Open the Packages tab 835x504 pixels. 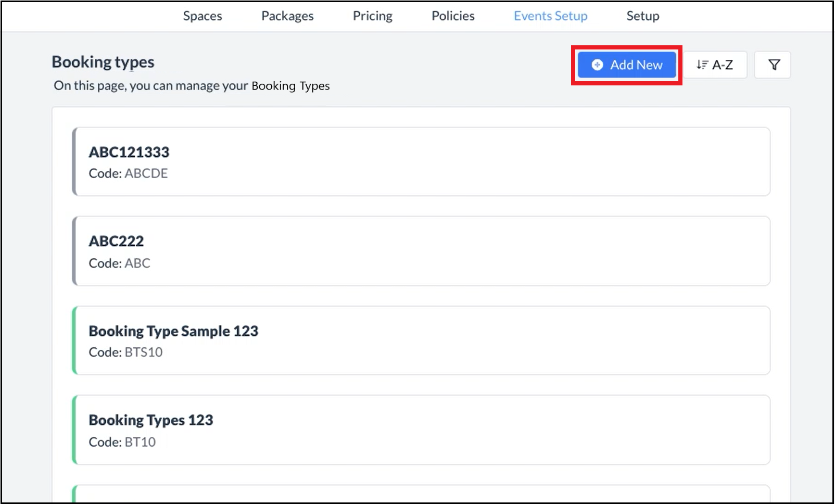coord(287,16)
